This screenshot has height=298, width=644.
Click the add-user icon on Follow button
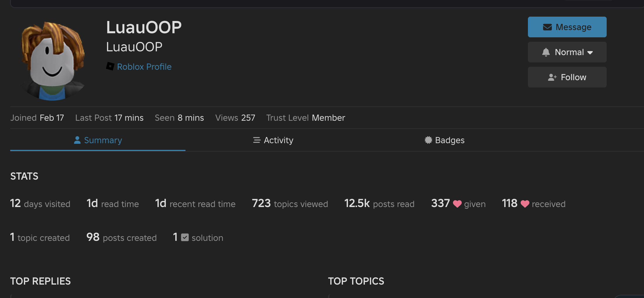click(x=552, y=77)
